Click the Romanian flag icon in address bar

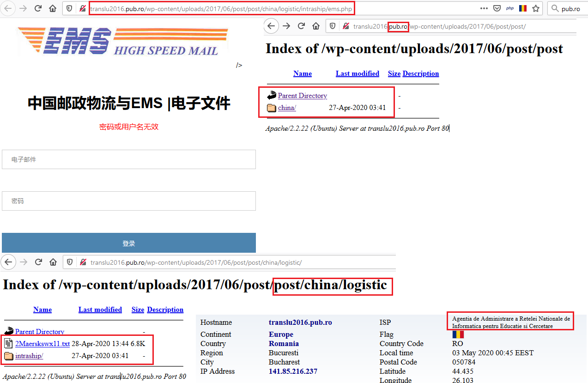pos(523,8)
